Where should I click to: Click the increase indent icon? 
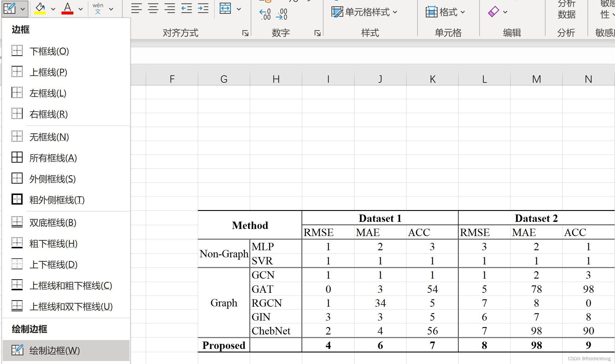tap(203, 9)
